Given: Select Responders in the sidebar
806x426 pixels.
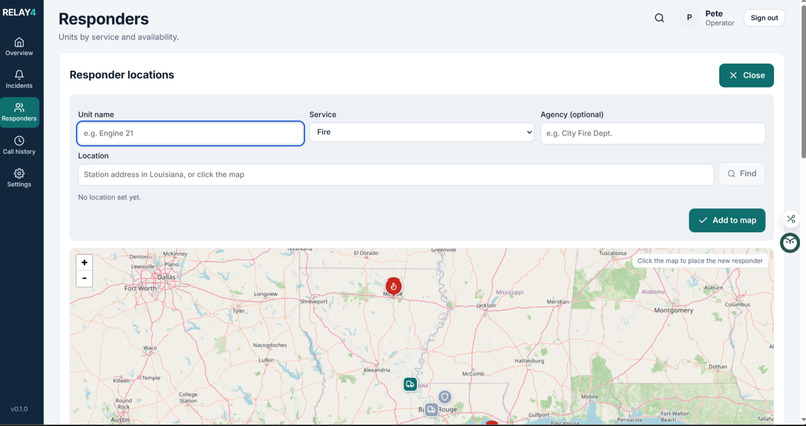Looking at the screenshot, I should 19,113.
